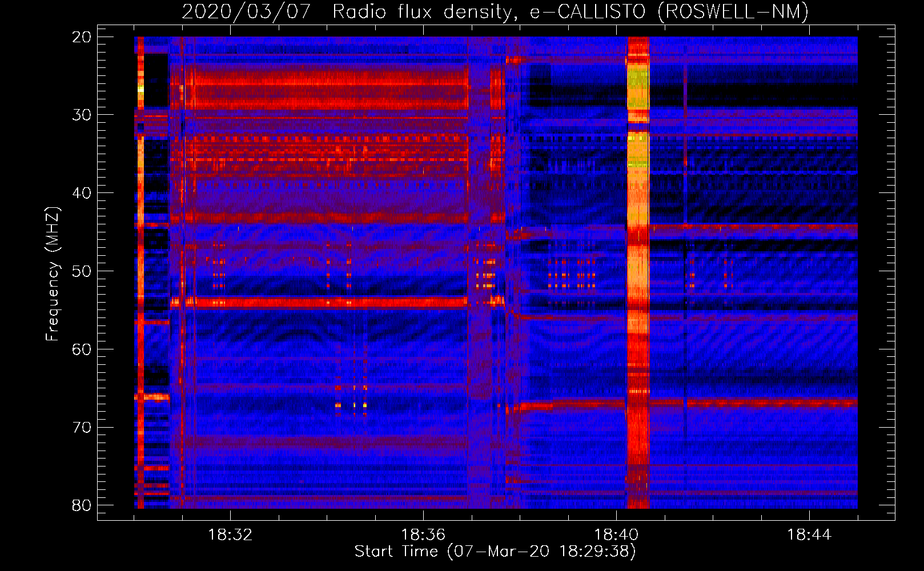Click the 18:32 time axis label
This screenshot has height=571, width=924.
(x=230, y=535)
